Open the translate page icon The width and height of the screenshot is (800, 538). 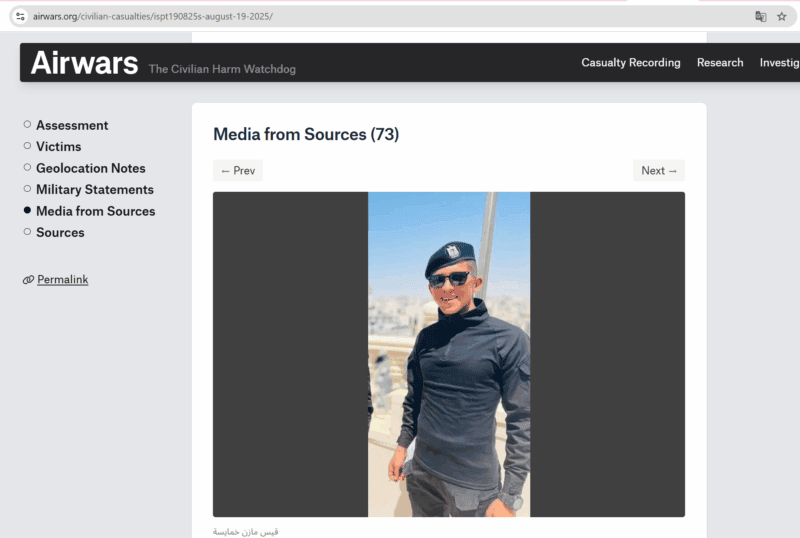point(761,16)
